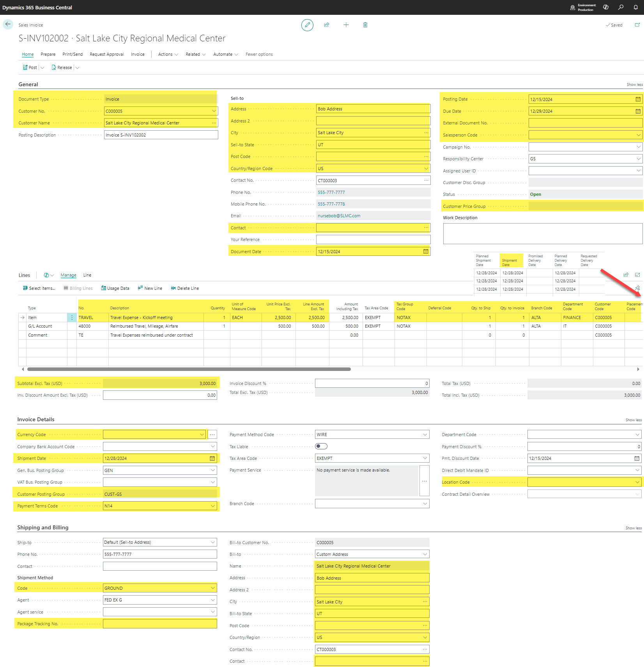Viewport: 644px width, 667px height.
Task: Open the Prepare tab
Action: [x=48, y=54]
